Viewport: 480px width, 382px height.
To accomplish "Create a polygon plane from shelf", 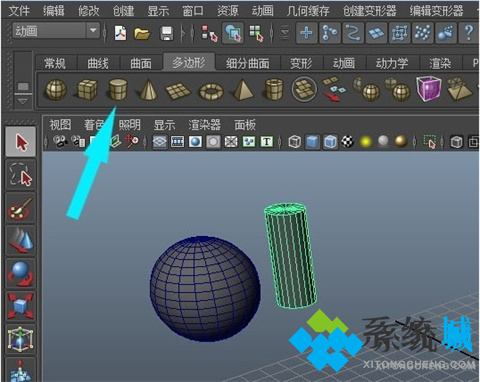I will [x=178, y=91].
